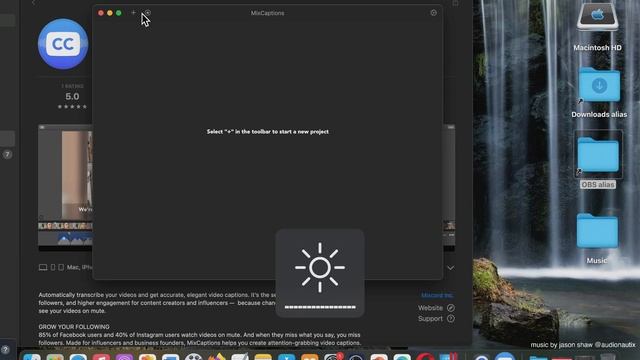The image size is (640, 360).
Task: Open the Support link in the App Store
Action: click(x=436, y=318)
